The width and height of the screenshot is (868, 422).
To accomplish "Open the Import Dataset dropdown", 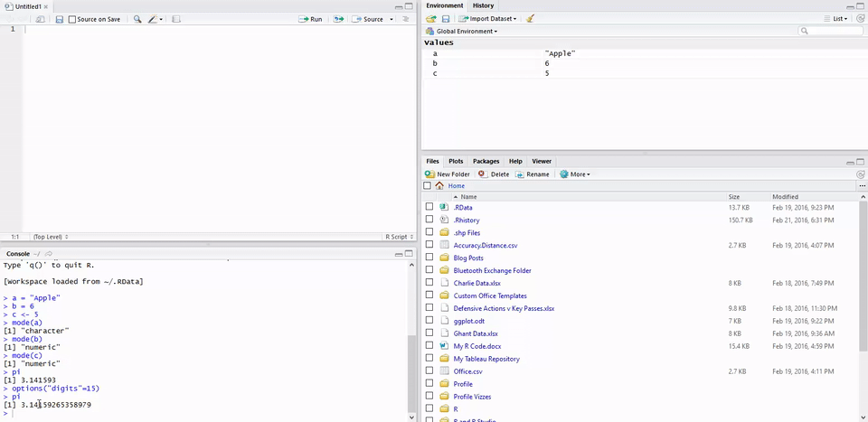I will tap(487, 18).
